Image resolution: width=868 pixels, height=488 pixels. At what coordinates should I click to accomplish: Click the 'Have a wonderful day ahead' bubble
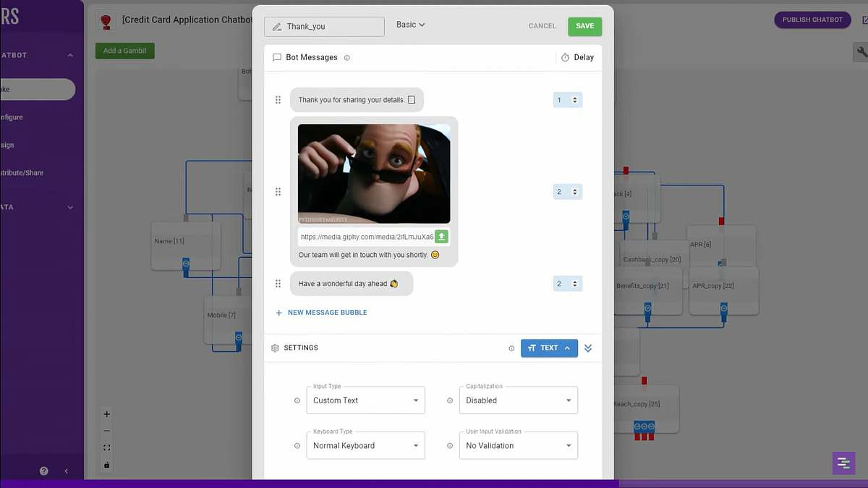click(352, 284)
